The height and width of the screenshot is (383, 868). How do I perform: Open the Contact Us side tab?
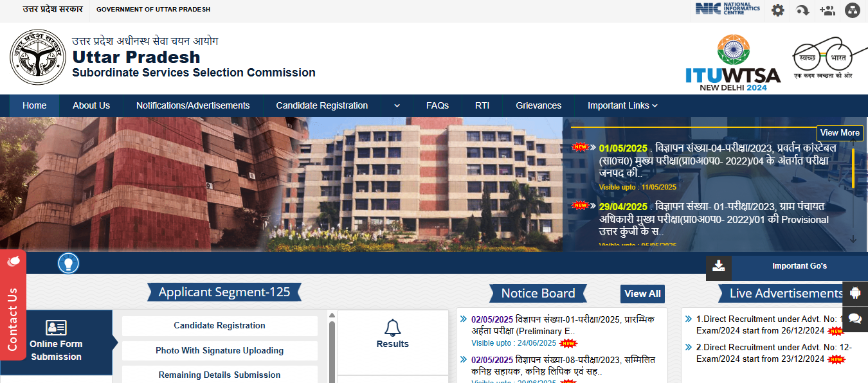[x=13, y=306]
